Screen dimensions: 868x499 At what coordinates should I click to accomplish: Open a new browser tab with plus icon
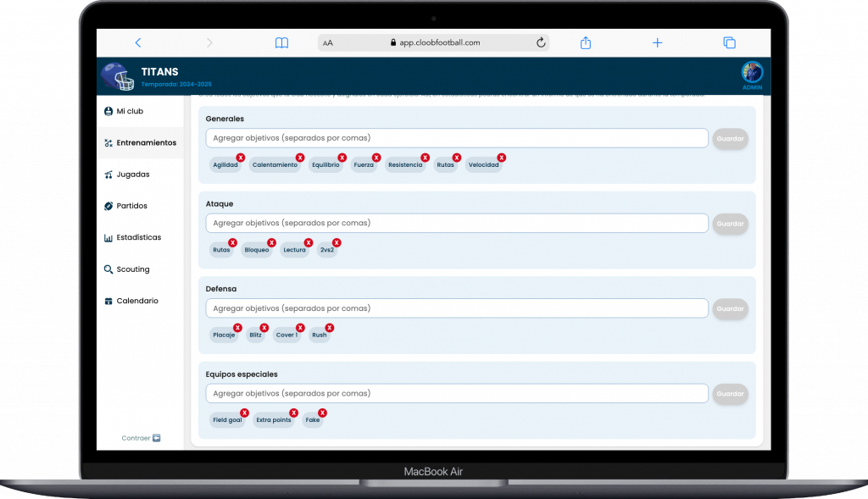click(657, 43)
